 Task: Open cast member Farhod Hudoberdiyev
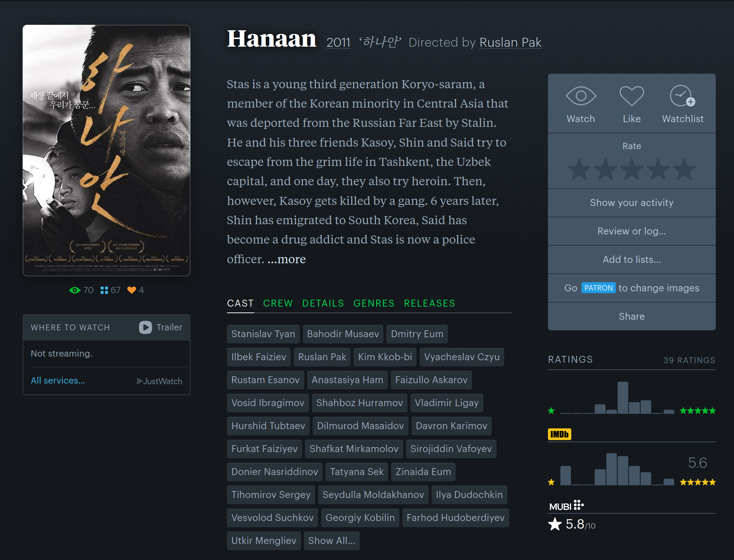tap(456, 518)
